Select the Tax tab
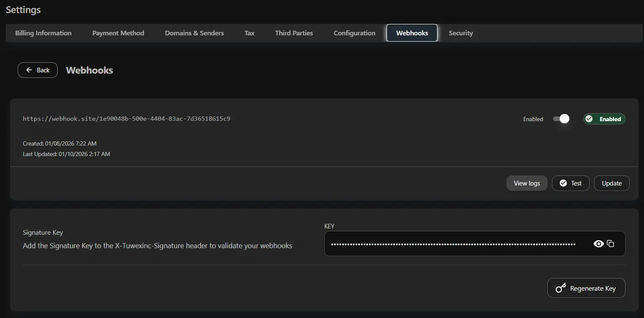The height and width of the screenshot is (318, 644). point(249,33)
